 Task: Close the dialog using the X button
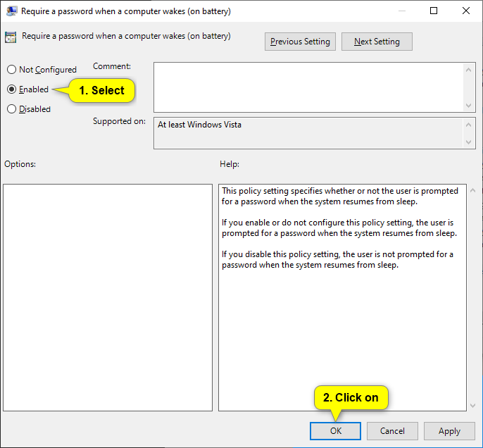(465, 11)
